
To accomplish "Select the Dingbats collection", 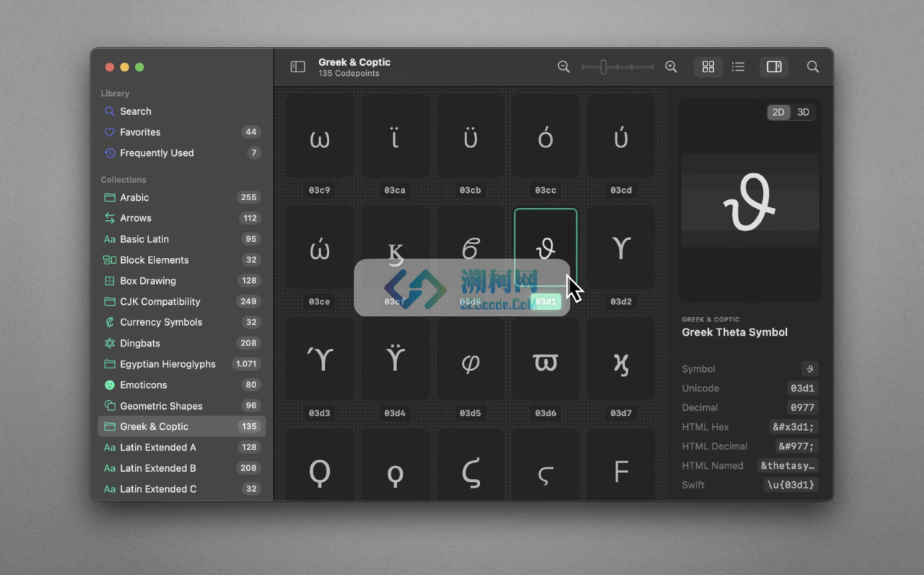I will 181,343.
